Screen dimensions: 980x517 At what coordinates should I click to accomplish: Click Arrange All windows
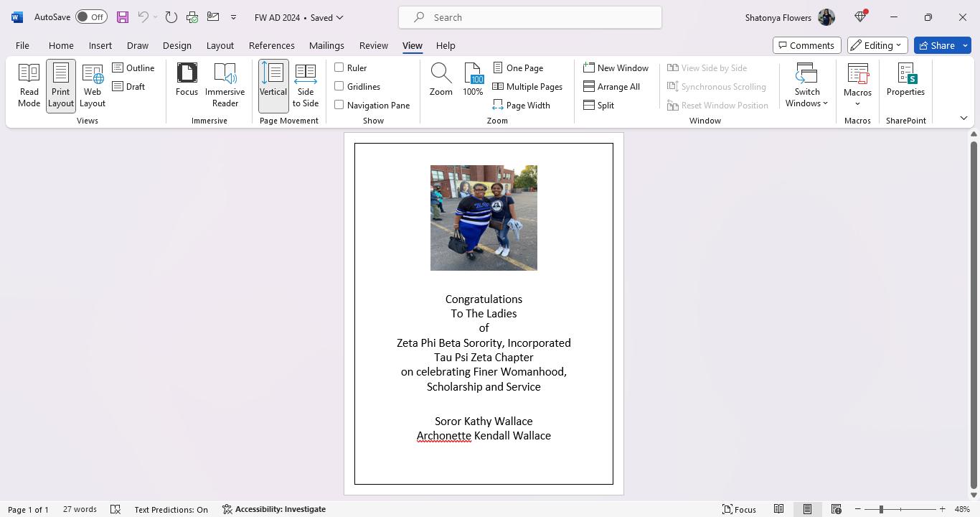[612, 86]
